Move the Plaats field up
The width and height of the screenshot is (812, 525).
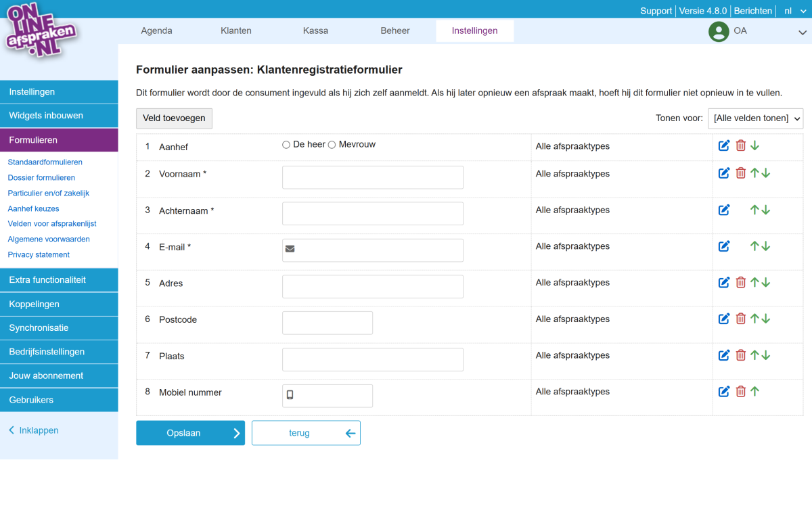point(754,355)
